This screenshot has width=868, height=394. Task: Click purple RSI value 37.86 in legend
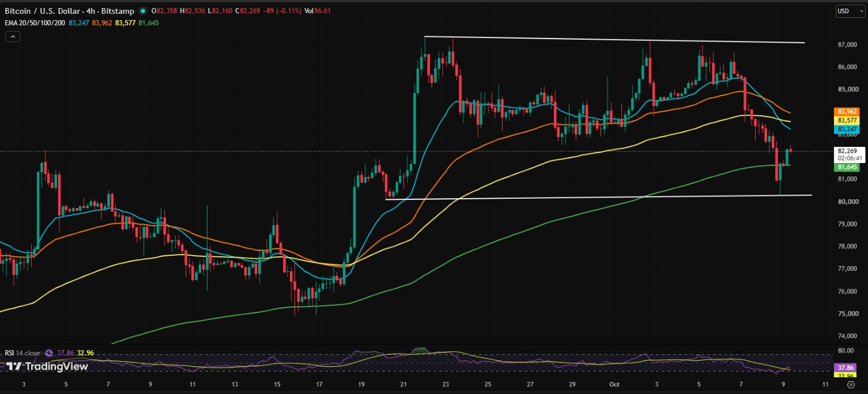click(x=66, y=353)
